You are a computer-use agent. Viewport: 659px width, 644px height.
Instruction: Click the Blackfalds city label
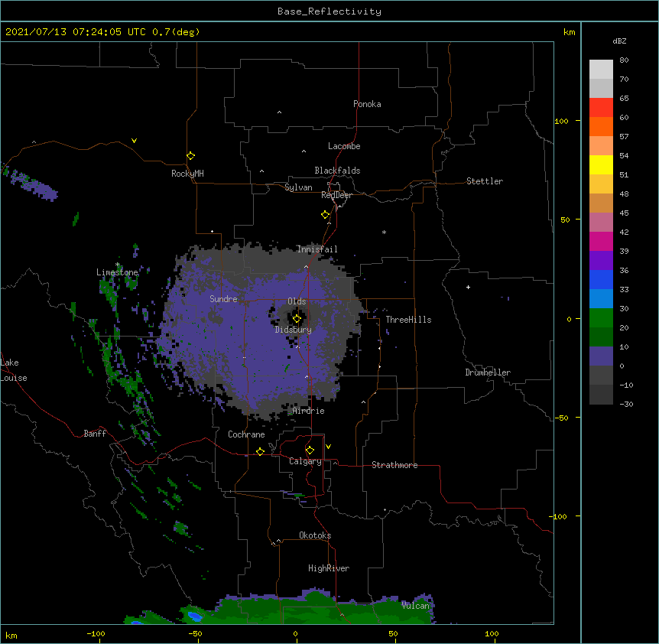tap(337, 171)
